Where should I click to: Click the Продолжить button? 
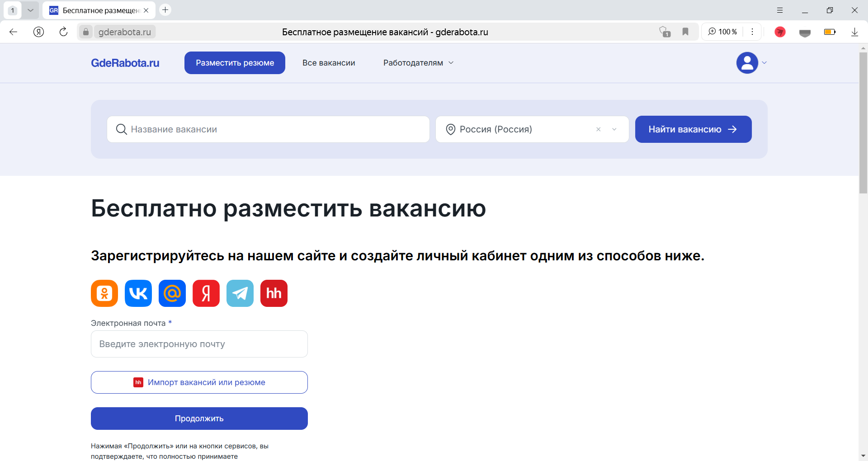click(199, 419)
